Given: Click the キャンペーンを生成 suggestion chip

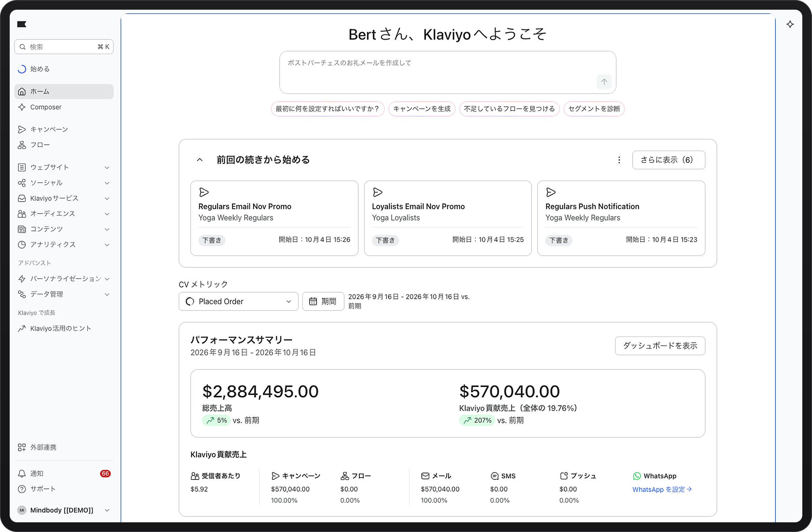Looking at the screenshot, I should 422,109.
